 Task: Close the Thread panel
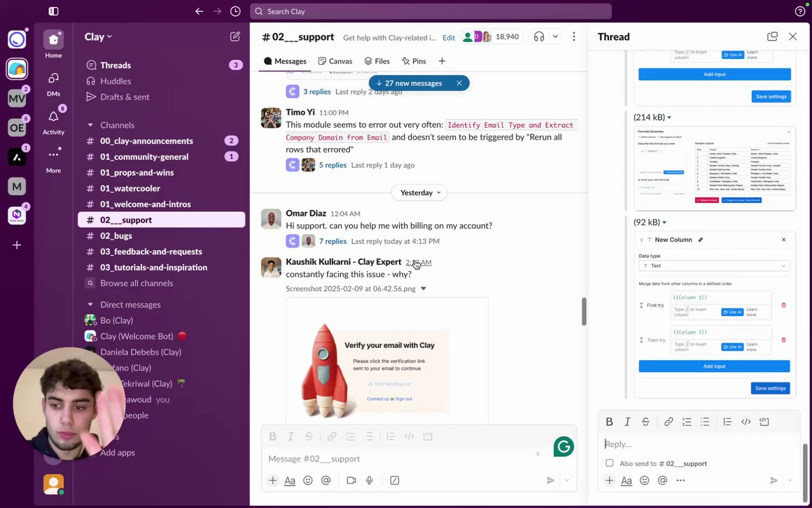[x=793, y=37]
